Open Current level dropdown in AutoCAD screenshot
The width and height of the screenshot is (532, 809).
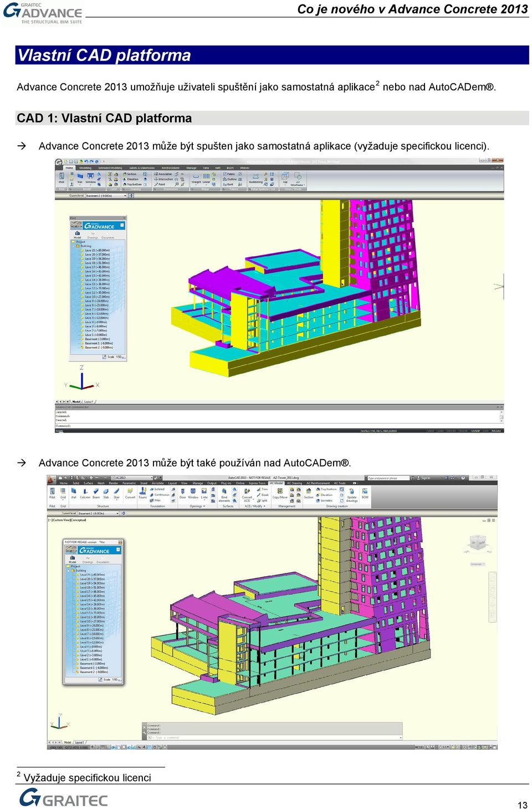click(x=99, y=513)
